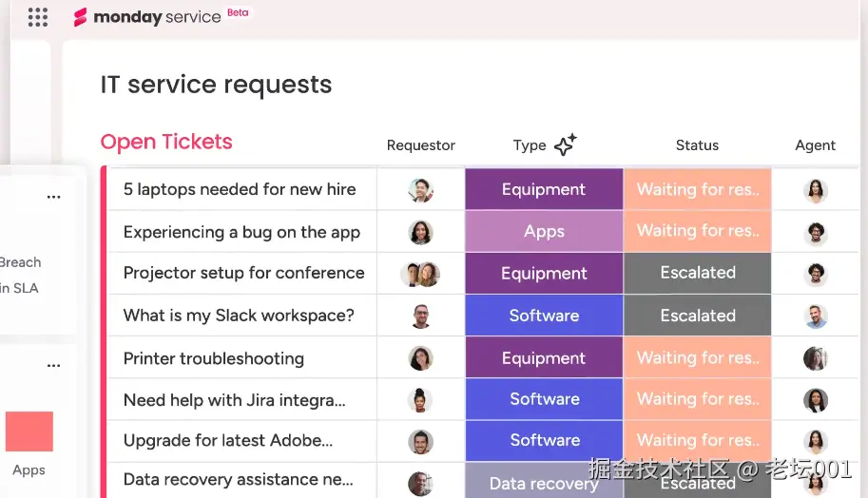Click agent avatar for Slack workspace ticket

coord(815,316)
